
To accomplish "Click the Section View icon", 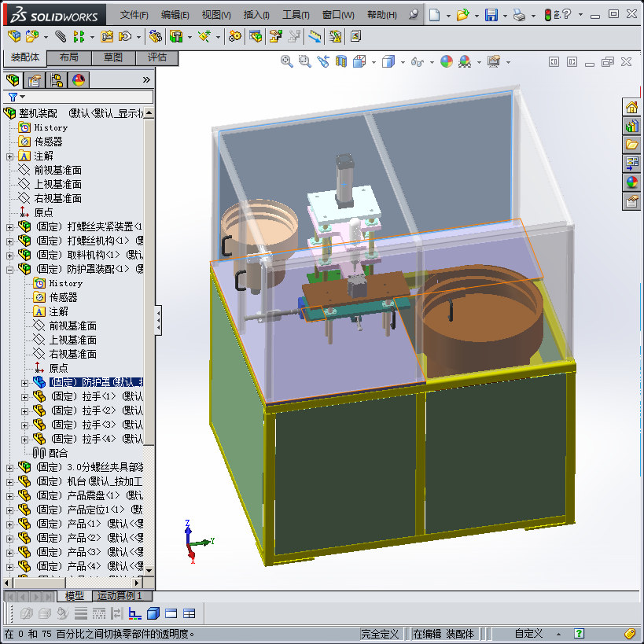I will click(341, 61).
